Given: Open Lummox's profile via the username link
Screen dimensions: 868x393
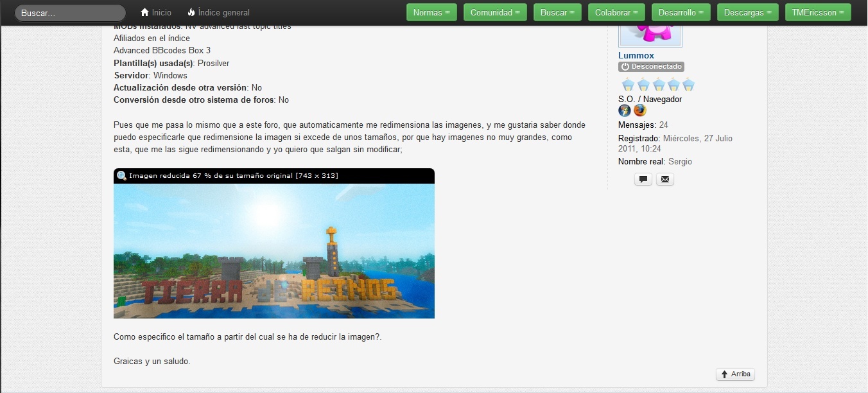Looking at the screenshot, I should tap(636, 56).
